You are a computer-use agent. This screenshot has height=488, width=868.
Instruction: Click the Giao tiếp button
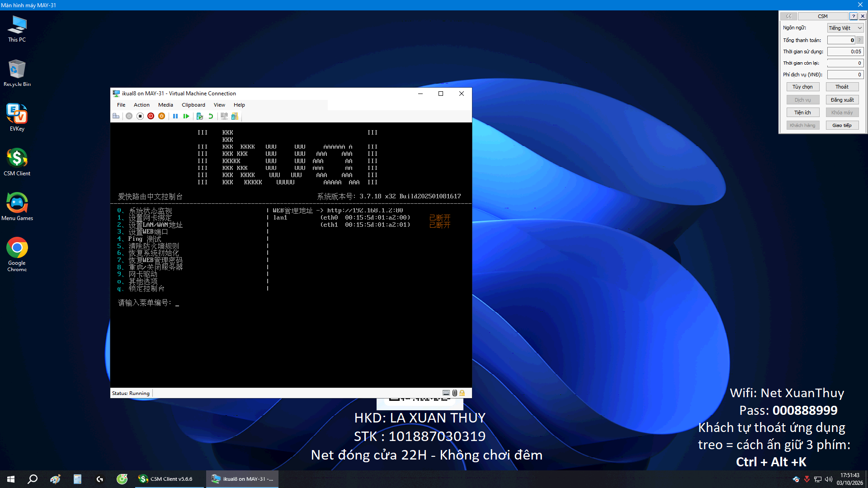click(842, 125)
